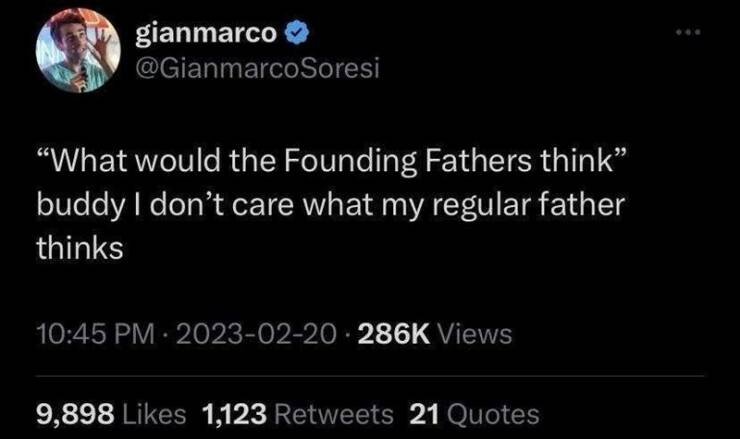The width and height of the screenshot is (740, 439).
Task: Click the 1,123 retweet count
Action: (232, 413)
